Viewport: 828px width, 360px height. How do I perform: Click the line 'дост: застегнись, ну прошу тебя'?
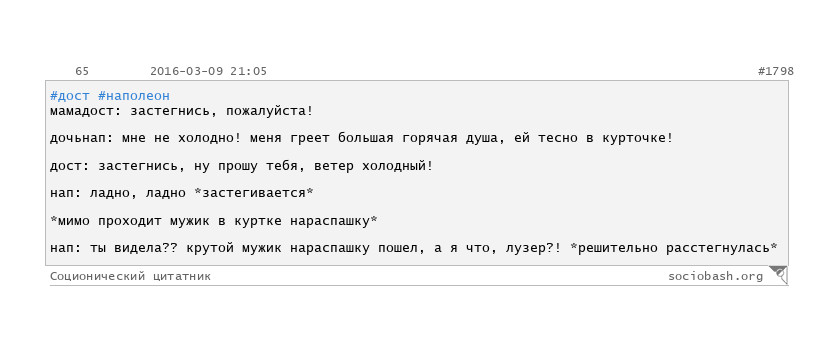(x=241, y=166)
